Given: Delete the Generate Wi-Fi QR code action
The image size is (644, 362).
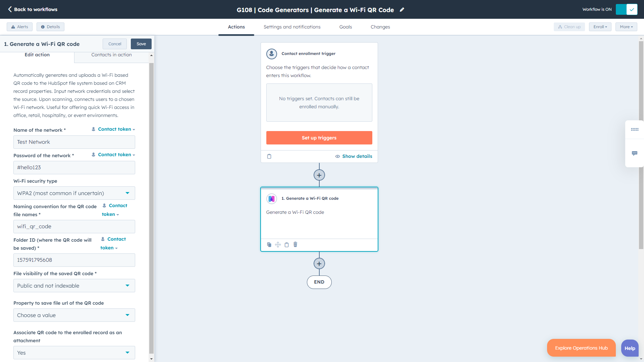Looking at the screenshot, I should click(x=295, y=245).
